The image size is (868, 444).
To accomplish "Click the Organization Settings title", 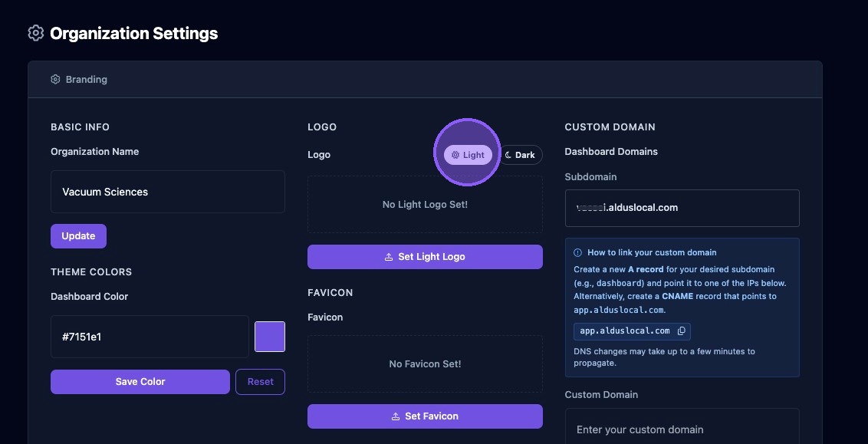I will pyautogui.click(x=134, y=34).
